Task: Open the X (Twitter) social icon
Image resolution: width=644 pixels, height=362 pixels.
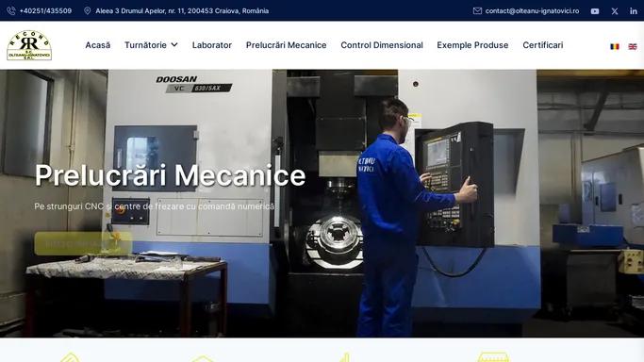Action: (615, 11)
